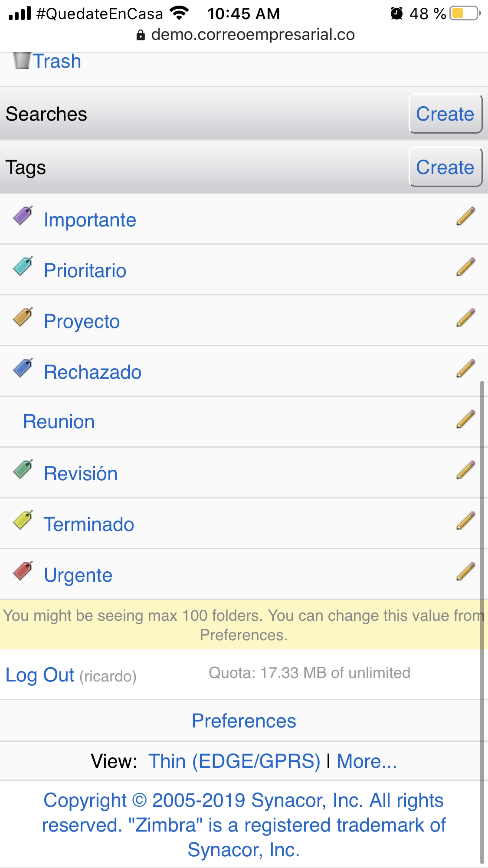Edit the Revisión tag with pencil icon
This screenshot has width=488, height=868.
coord(465,470)
